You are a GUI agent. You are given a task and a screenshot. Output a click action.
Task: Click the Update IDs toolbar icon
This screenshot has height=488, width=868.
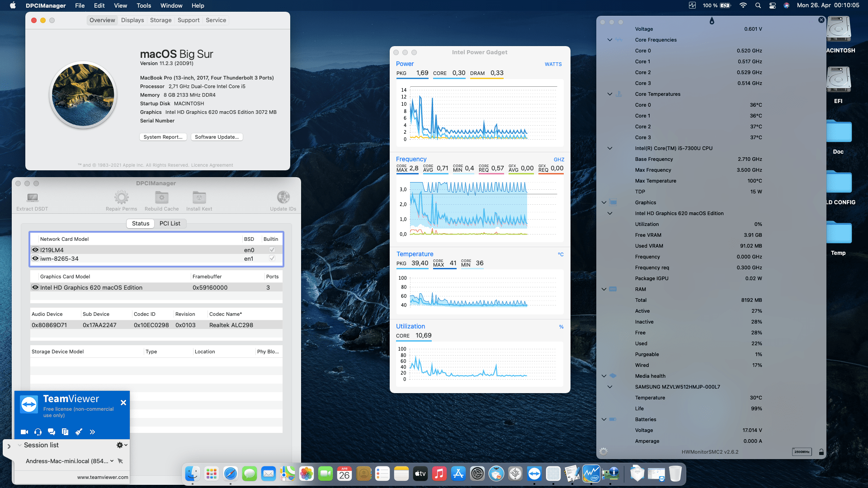tap(283, 201)
